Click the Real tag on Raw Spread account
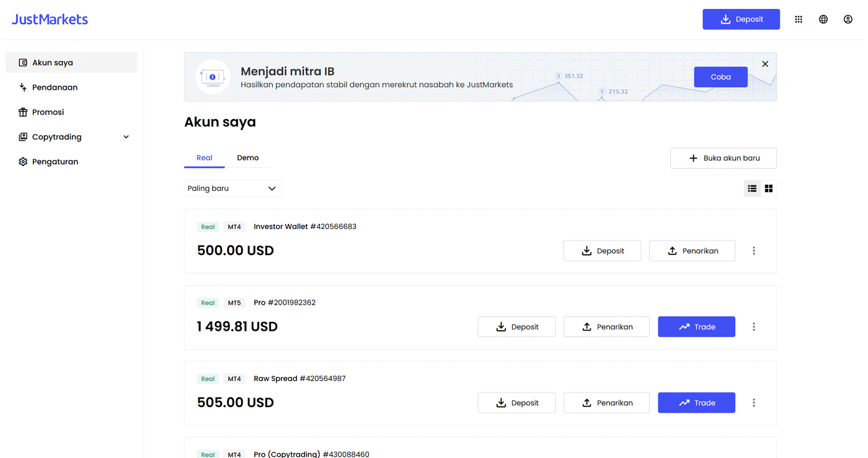Screen dimensions: 868x458 coord(208,378)
